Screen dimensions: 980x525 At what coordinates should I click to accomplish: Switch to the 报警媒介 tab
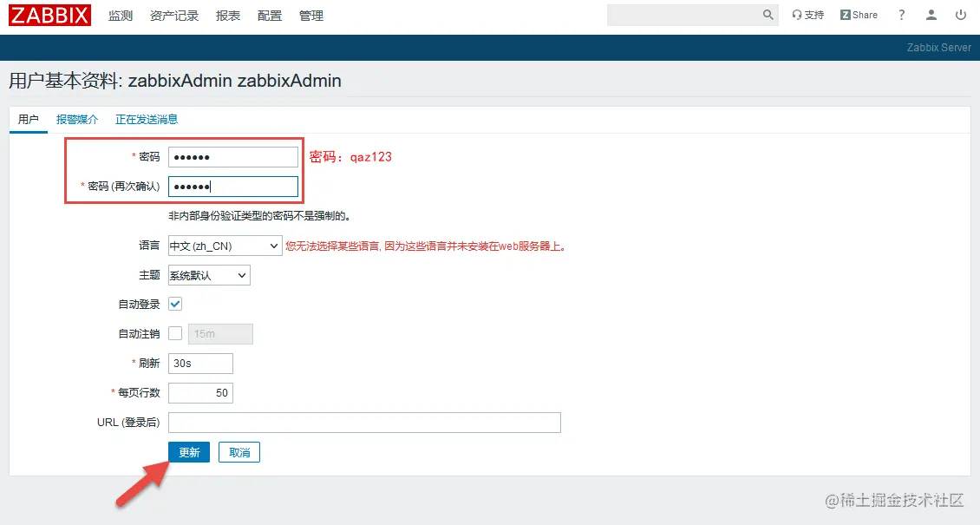[x=77, y=119]
